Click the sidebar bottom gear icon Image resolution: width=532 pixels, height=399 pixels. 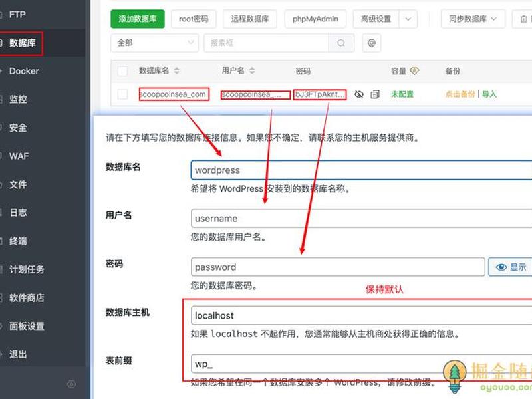(x=71, y=384)
